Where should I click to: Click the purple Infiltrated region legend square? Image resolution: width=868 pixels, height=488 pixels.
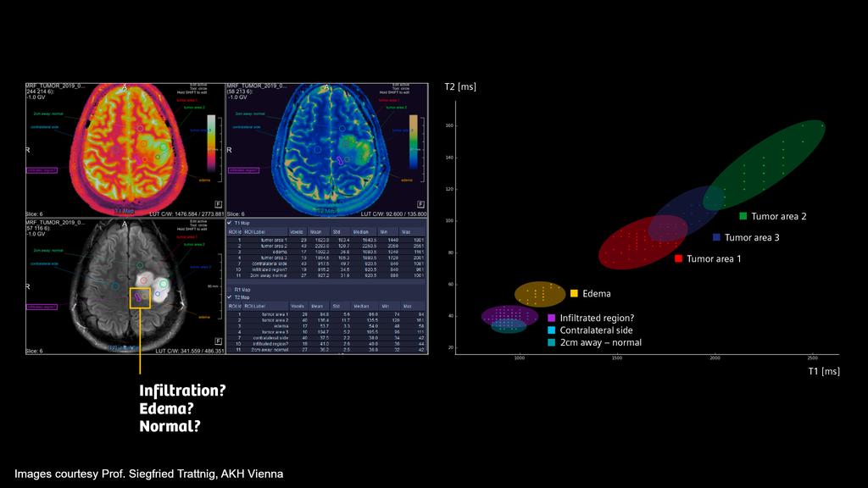pyautogui.click(x=552, y=318)
